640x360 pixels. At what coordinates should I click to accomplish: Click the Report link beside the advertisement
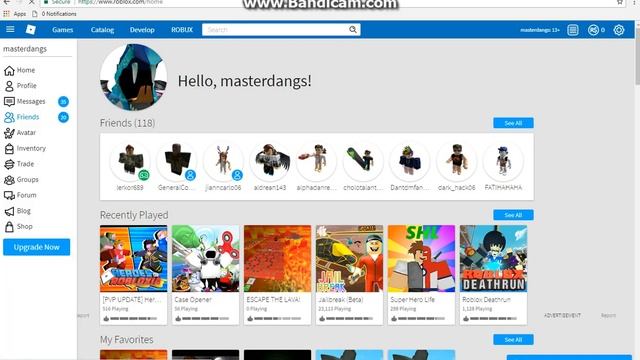608,316
